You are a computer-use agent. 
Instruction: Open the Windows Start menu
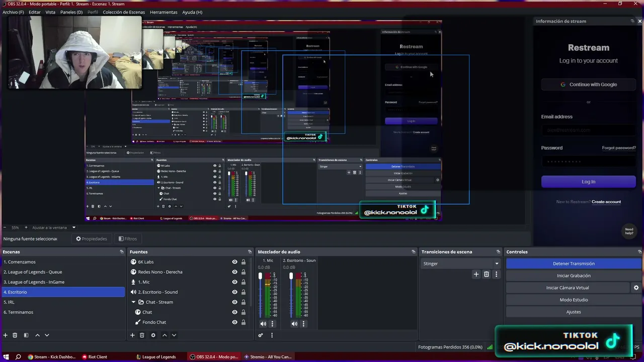[6, 357]
